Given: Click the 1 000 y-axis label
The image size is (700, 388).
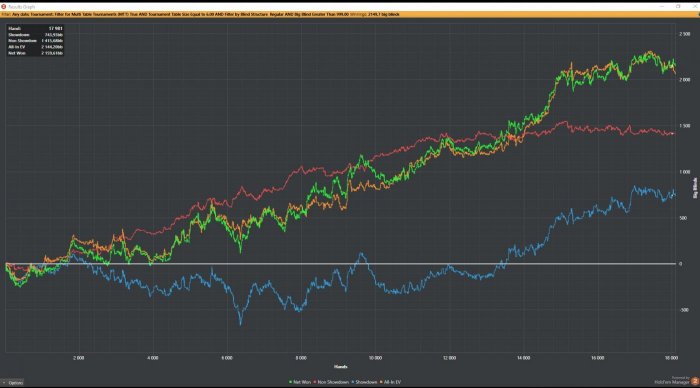Looking at the screenshot, I should tap(684, 172).
